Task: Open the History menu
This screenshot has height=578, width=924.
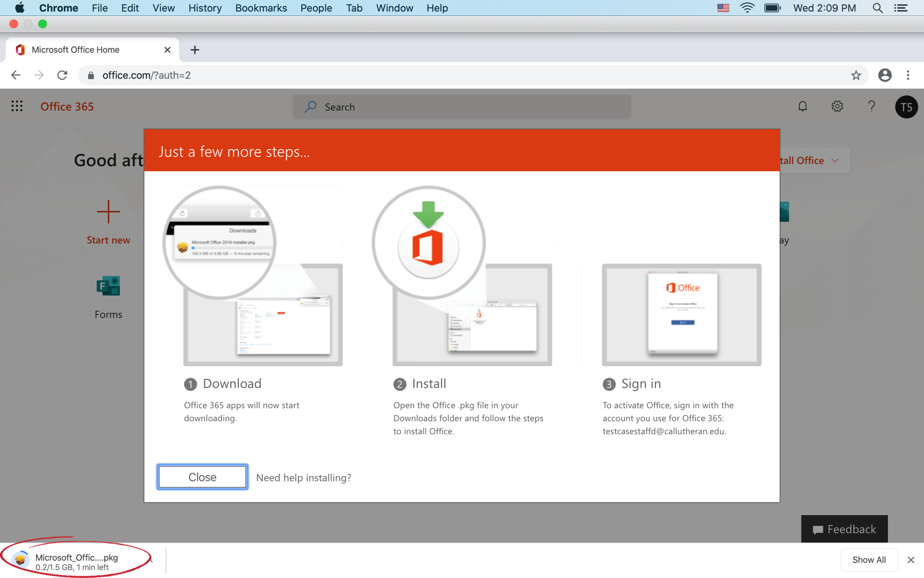Action: pyautogui.click(x=205, y=8)
